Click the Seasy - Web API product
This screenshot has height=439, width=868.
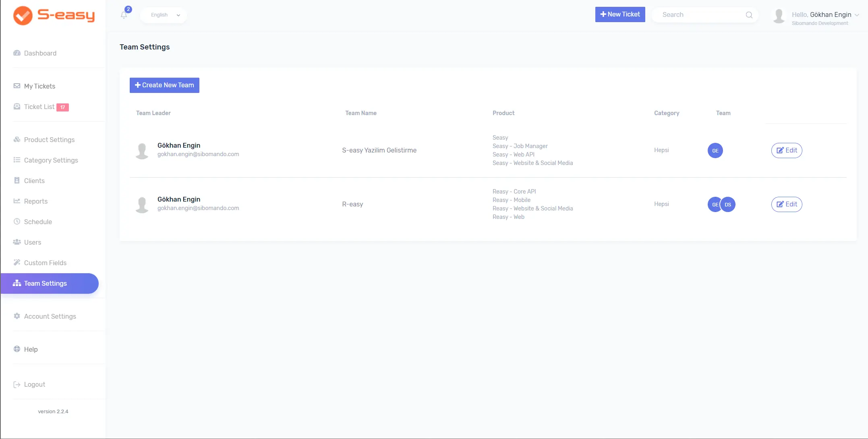tap(514, 155)
